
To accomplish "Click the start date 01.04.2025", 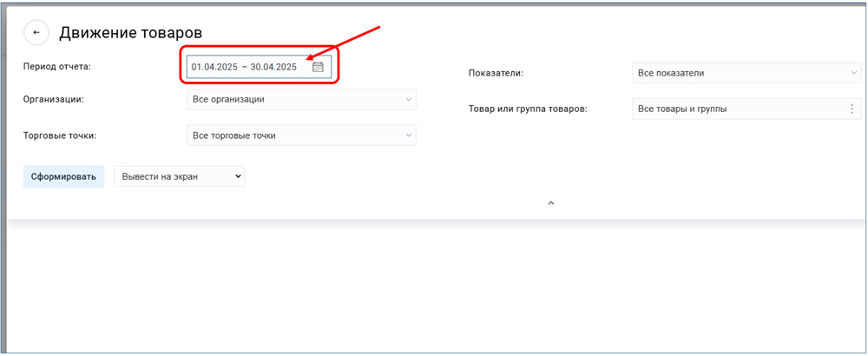I will click(x=214, y=67).
